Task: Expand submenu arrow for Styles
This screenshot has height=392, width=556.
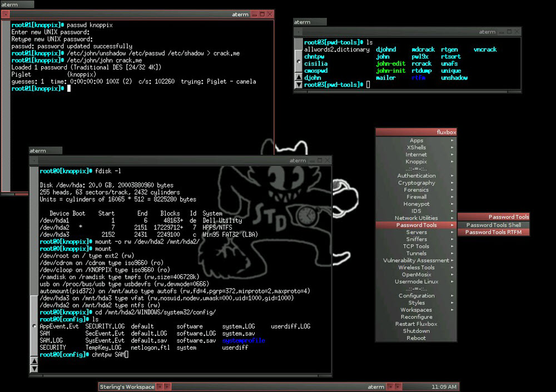Action: 452,303
